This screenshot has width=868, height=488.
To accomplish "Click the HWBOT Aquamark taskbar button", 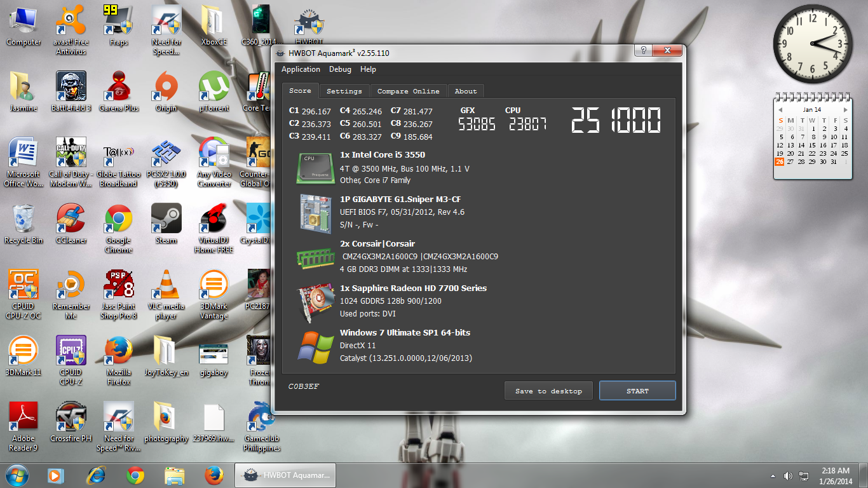I will tap(285, 475).
